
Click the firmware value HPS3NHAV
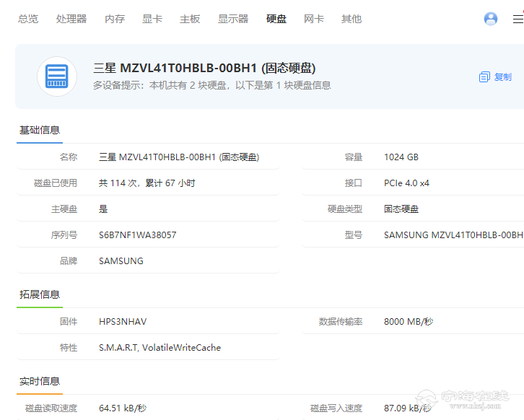[x=123, y=321]
